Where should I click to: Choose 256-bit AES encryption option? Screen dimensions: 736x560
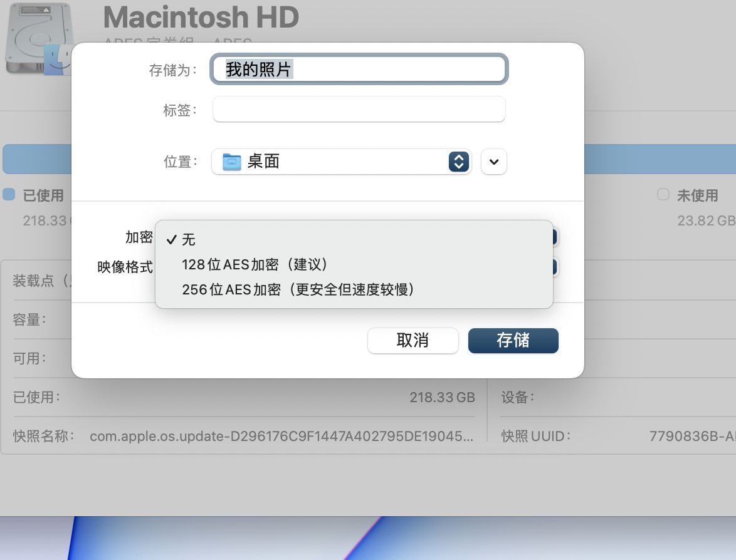354,289
